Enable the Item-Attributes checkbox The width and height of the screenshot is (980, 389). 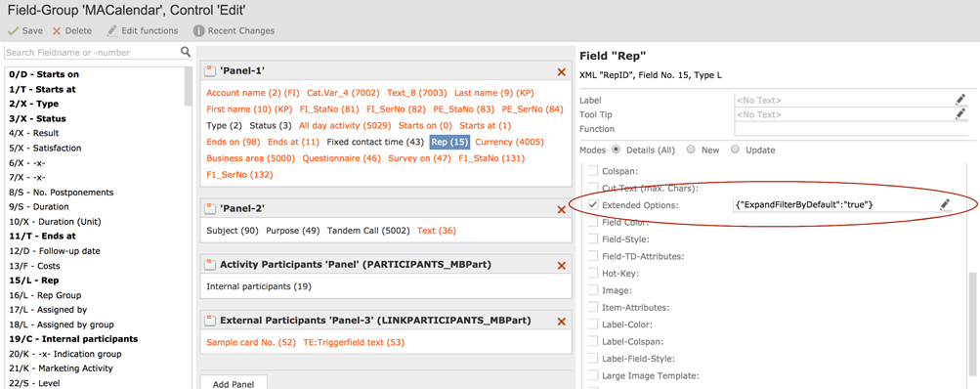[592, 308]
